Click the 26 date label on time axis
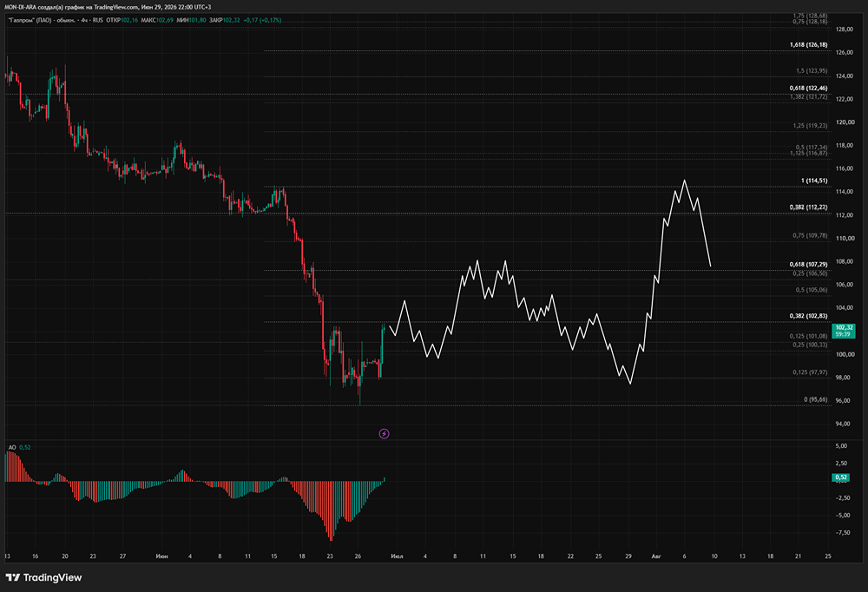The image size is (868, 592). tap(358, 556)
